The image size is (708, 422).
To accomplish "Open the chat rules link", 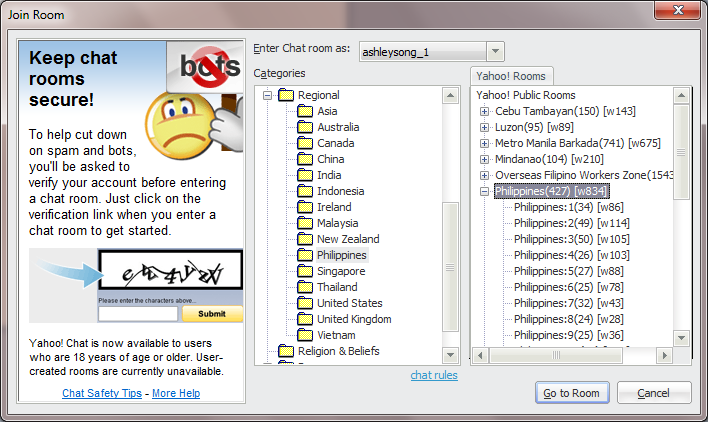I will tap(434, 375).
